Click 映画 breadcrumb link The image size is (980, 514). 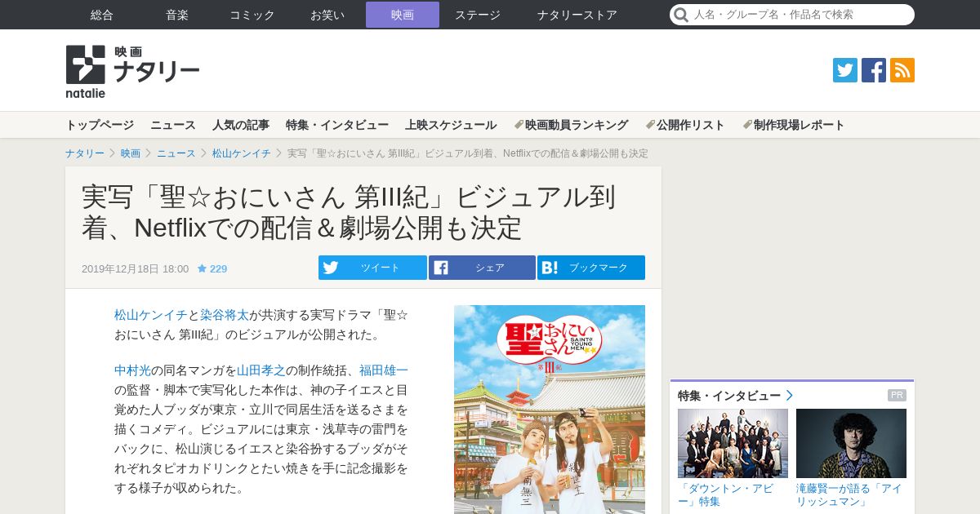[131, 153]
